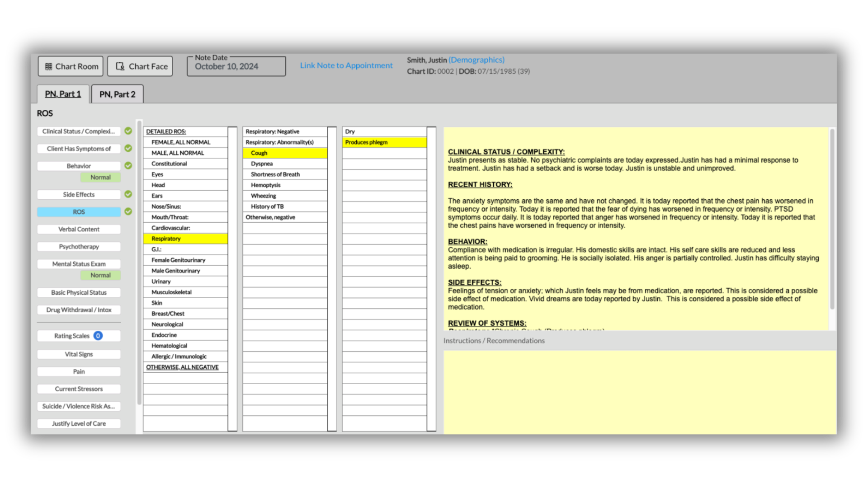Click green checkmark beside Side Effects

pos(128,194)
